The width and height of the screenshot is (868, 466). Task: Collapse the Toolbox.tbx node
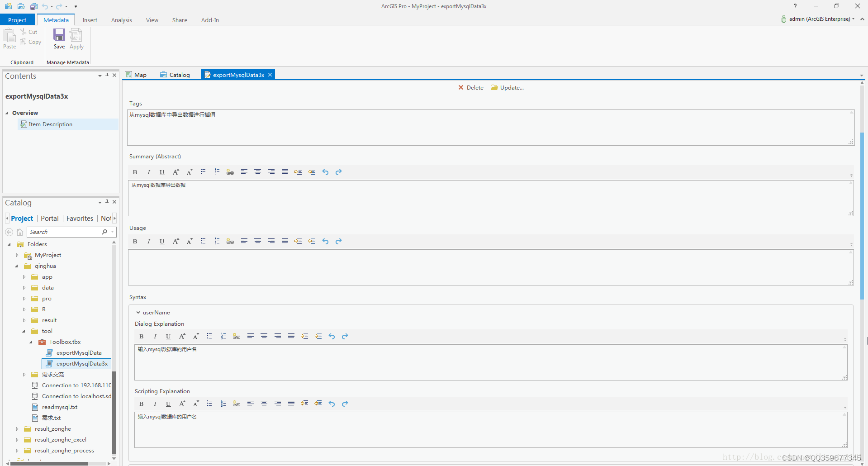coord(31,342)
